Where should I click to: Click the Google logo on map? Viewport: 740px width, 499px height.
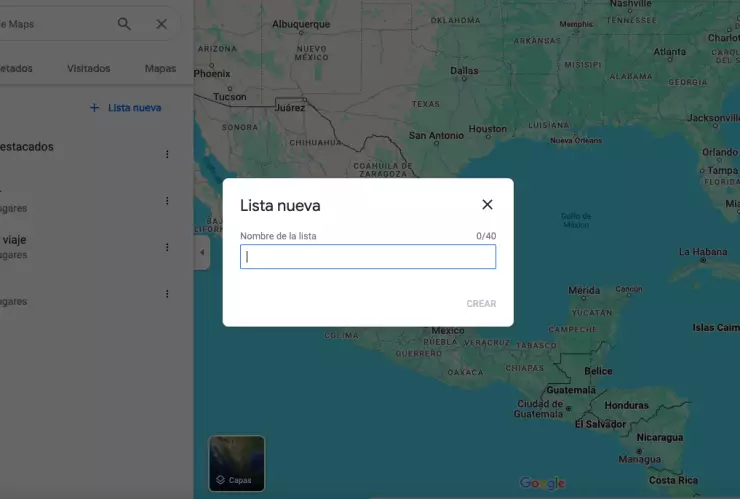pos(542,482)
